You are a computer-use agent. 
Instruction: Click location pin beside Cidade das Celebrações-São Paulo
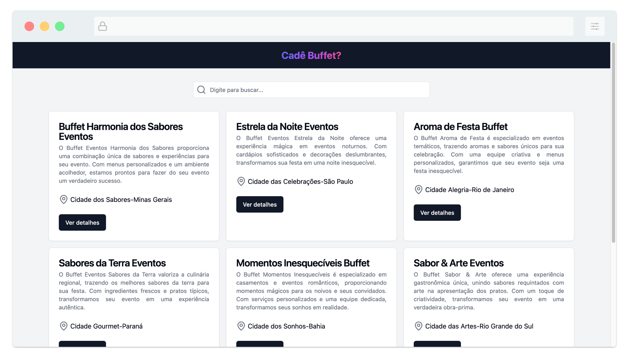[x=241, y=181]
